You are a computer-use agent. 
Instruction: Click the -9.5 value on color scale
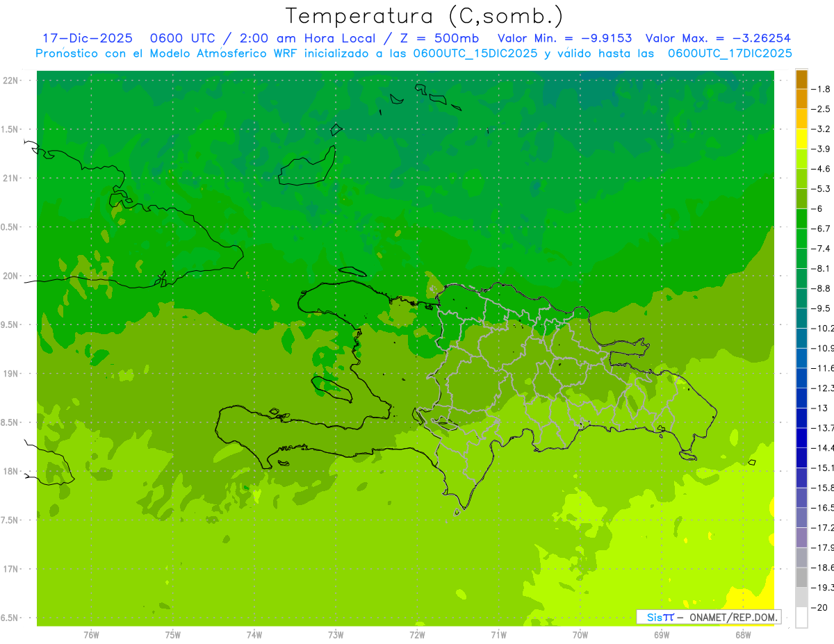(821, 308)
